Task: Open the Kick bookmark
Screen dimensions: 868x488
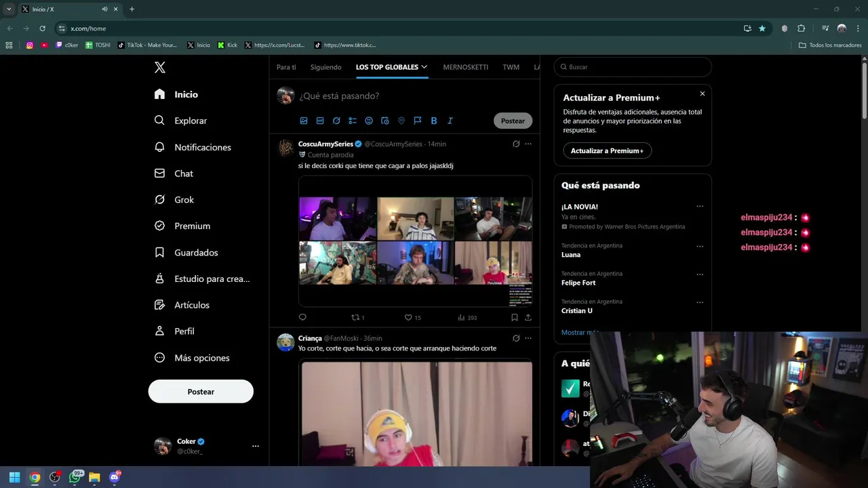Action: click(227, 45)
